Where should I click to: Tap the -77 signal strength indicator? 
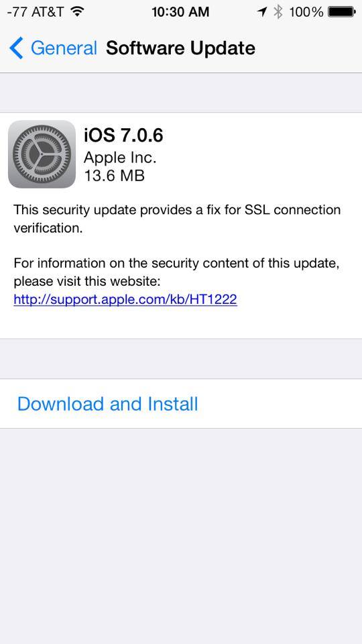coord(16,12)
